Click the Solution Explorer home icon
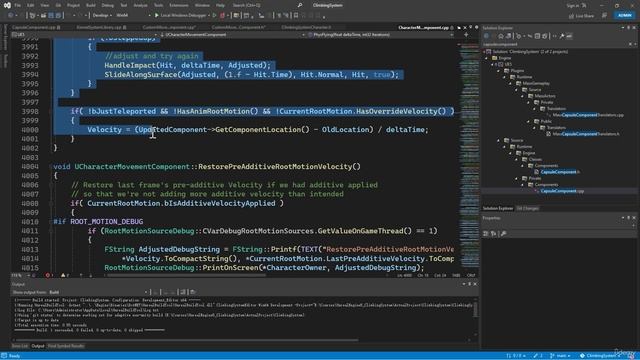This screenshot has width=640, height=360. 501,36
